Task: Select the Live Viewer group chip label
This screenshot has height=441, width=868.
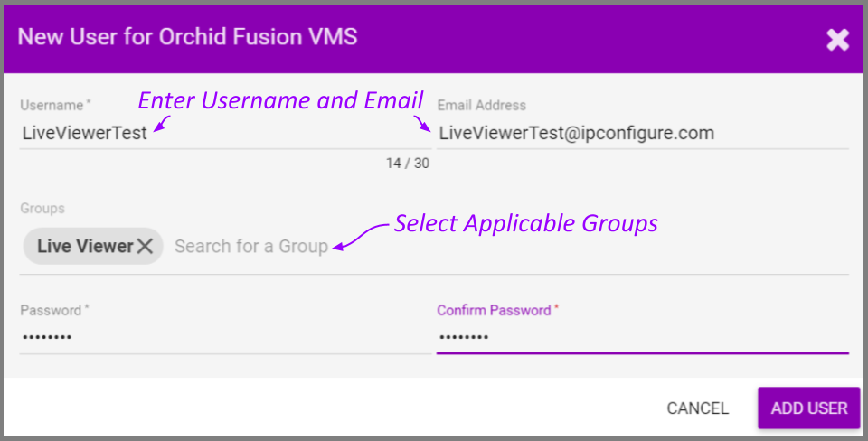Action: coord(85,247)
